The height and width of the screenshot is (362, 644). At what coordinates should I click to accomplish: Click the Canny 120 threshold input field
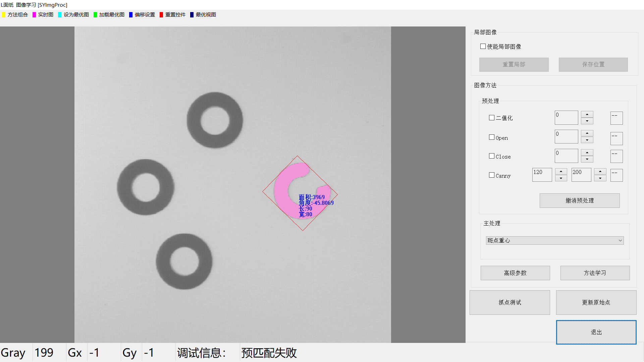[x=542, y=175]
